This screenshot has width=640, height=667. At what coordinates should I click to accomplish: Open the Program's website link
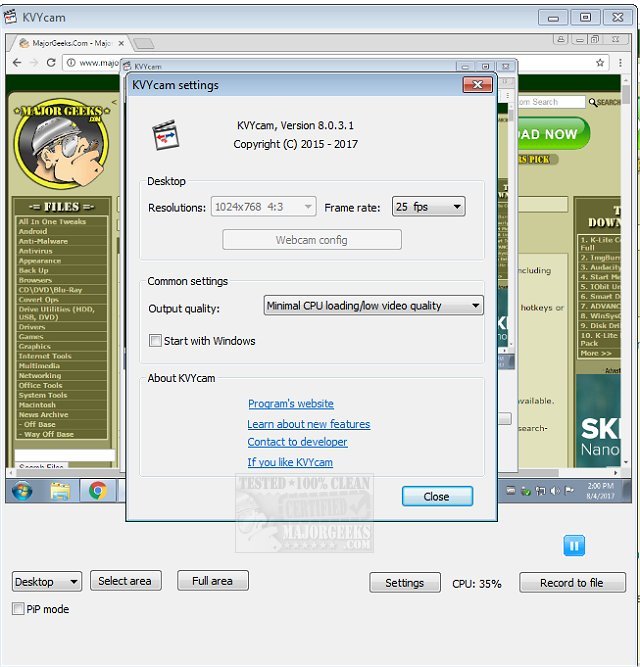pyautogui.click(x=291, y=404)
